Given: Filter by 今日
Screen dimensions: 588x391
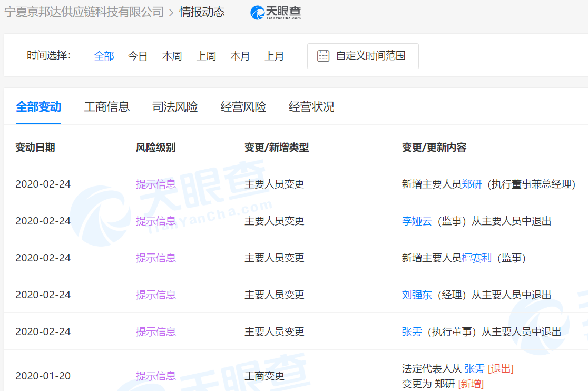Looking at the screenshot, I should (138, 56).
